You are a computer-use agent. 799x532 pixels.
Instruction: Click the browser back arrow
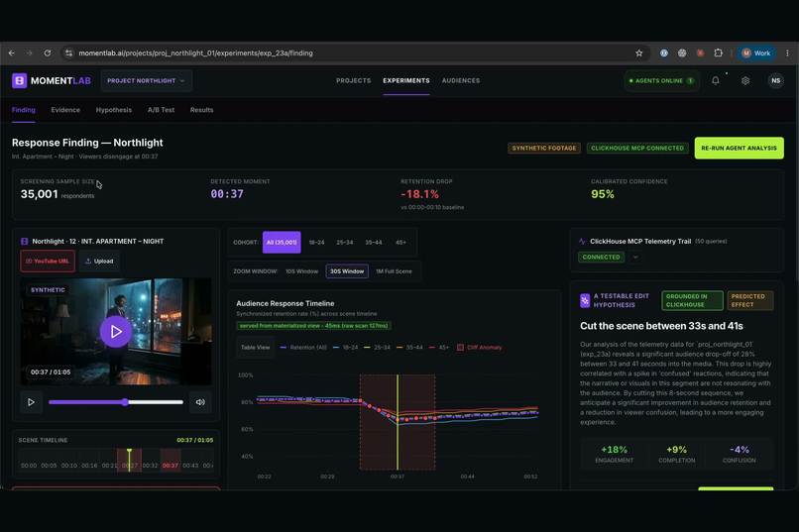coord(12,53)
